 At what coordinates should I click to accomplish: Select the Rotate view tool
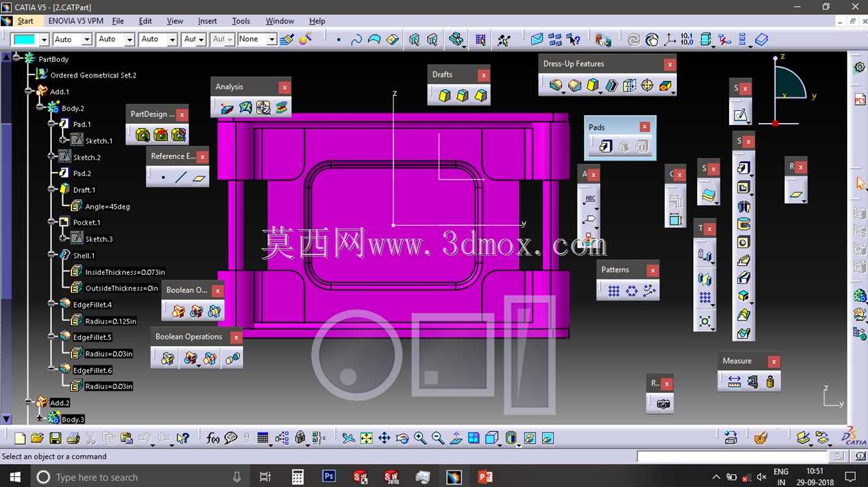pyautogui.click(x=402, y=438)
